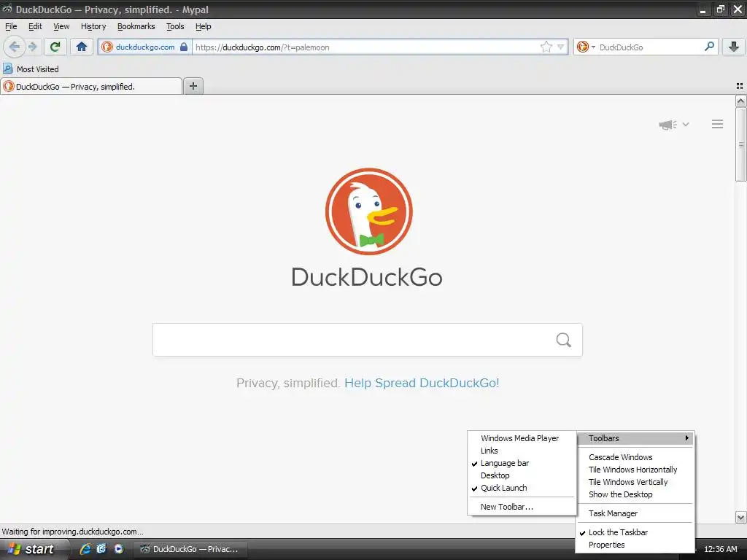Open the Bookmarks menu
747x560 pixels.
tap(136, 26)
